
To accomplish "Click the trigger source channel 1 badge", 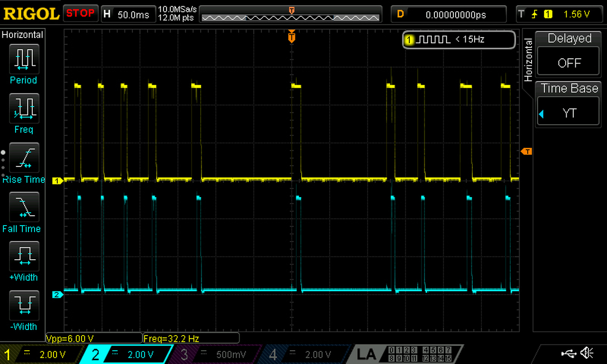I will click(x=548, y=14).
